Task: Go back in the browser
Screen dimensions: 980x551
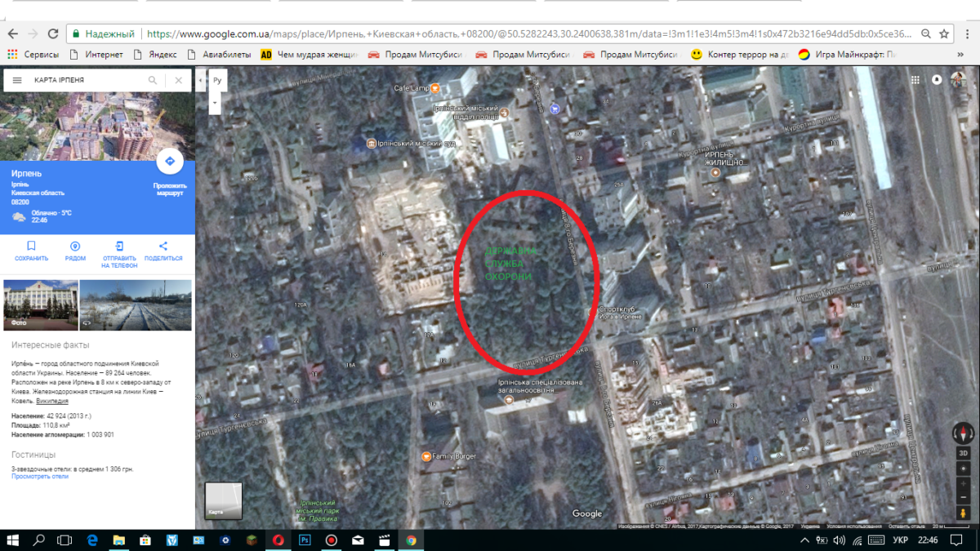Action: (12, 34)
